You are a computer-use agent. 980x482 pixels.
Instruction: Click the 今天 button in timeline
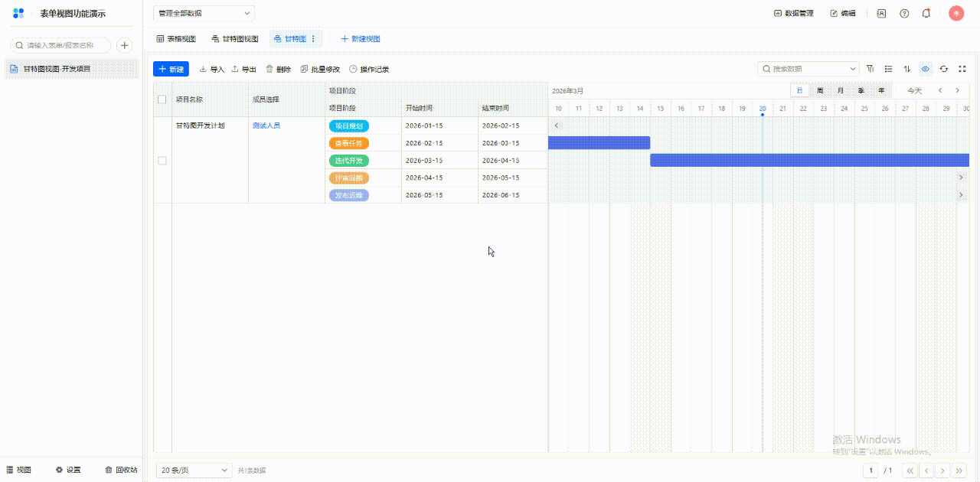914,90
